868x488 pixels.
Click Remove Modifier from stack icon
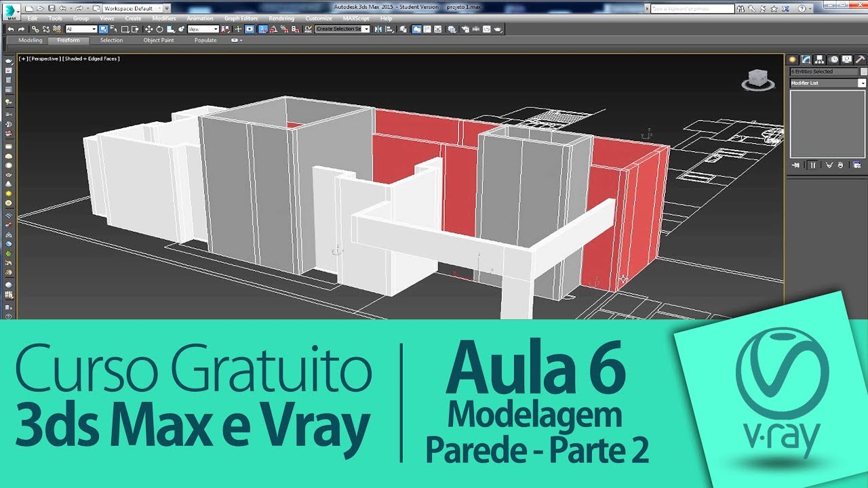840,165
